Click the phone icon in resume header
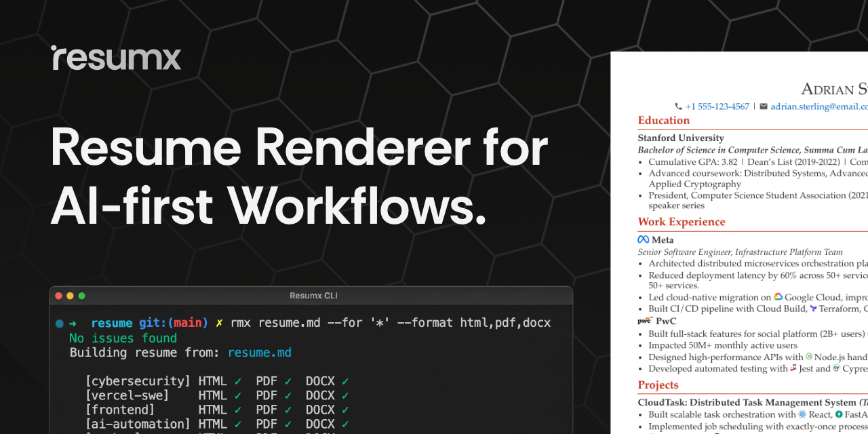868x434 pixels. click(678, 106)
